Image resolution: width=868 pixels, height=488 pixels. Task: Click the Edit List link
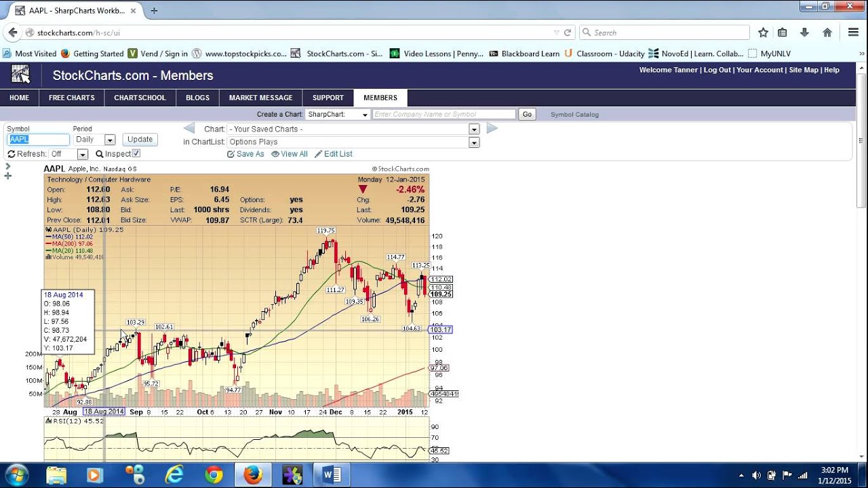(334, 154)
